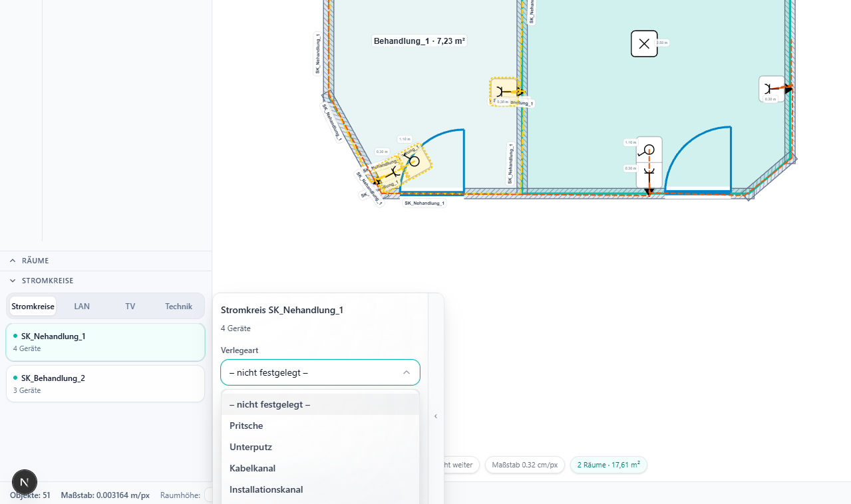Click the 'Verlegeart' field label
Viewport: 851px width, 504px height.
pos(240,350)
